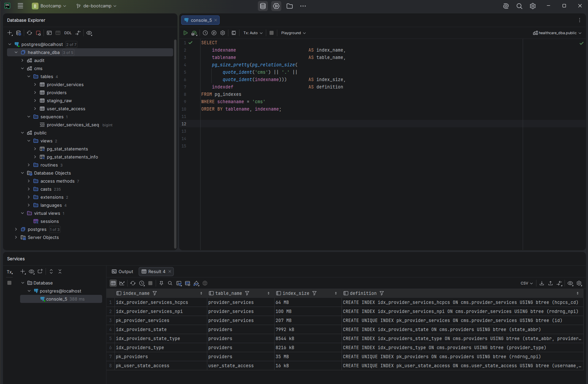Open the main hamburger menu
Screen dimensions: 588x384
[x=20, y=6]
